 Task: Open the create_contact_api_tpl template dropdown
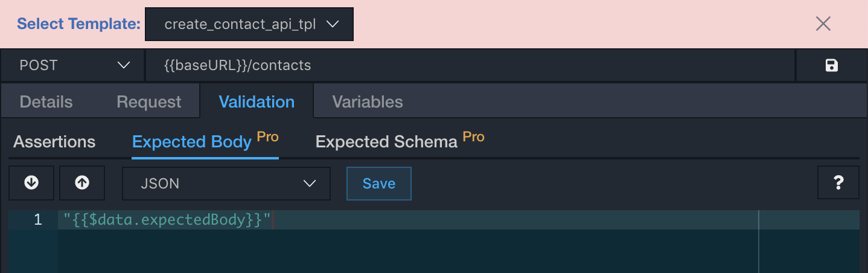[249, 24]
